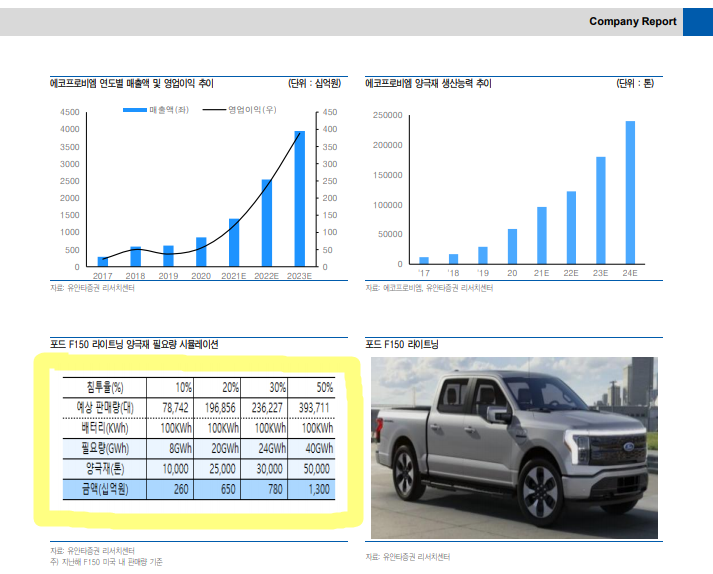Viewport: 713px width, 574px height.
Task: Select the 10% penetration column header
Action: pos(183,388)
